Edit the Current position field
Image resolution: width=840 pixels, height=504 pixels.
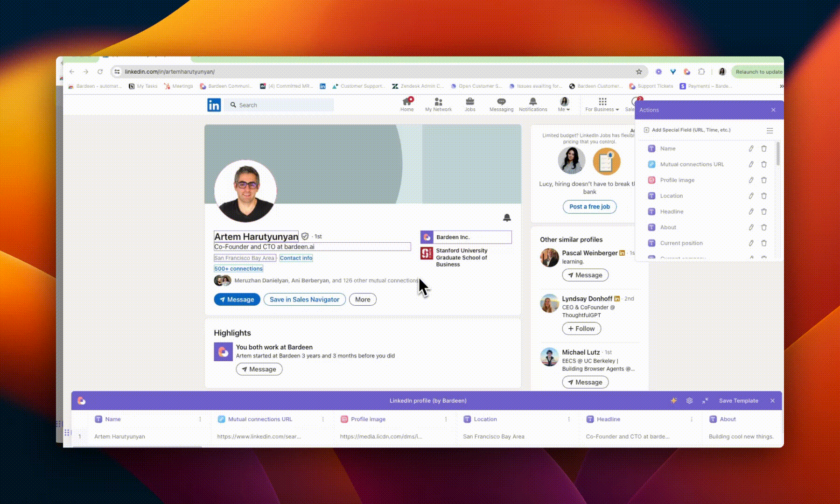click(x=751, y=243)
